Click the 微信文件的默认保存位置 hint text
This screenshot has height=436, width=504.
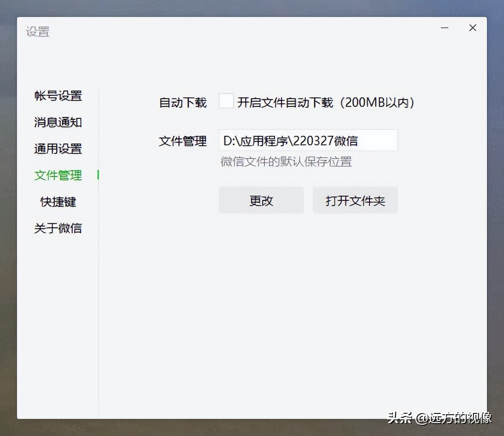285,162
